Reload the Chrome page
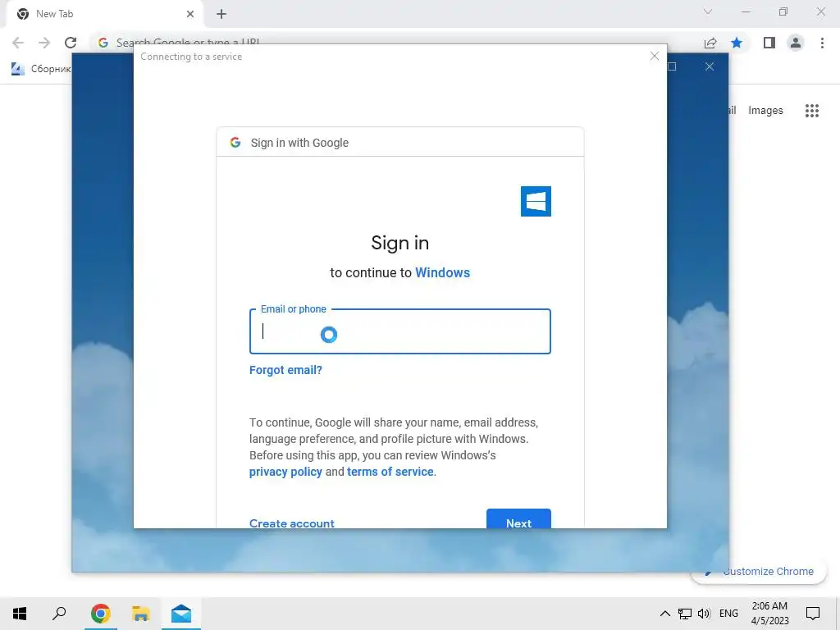This screenshot has width=840, height=630. point(71,43)
